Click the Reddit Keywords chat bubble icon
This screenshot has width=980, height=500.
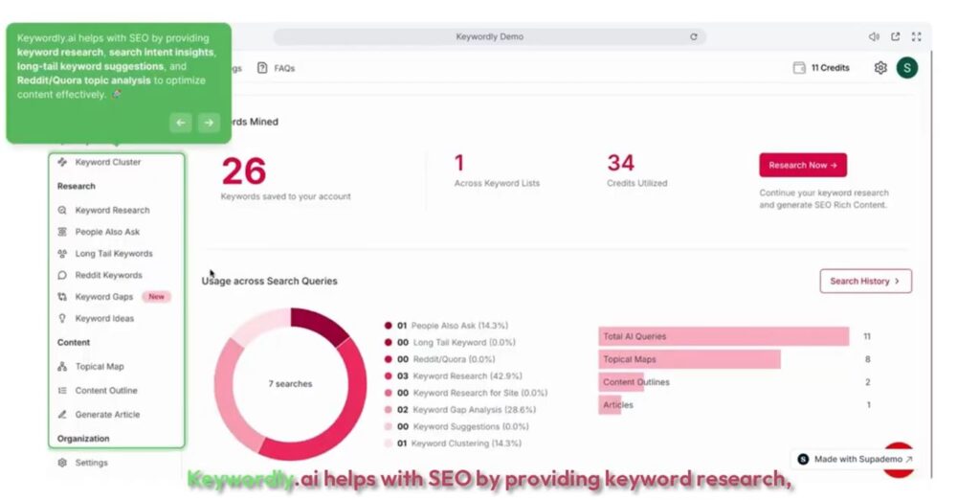tap(62, 275)
